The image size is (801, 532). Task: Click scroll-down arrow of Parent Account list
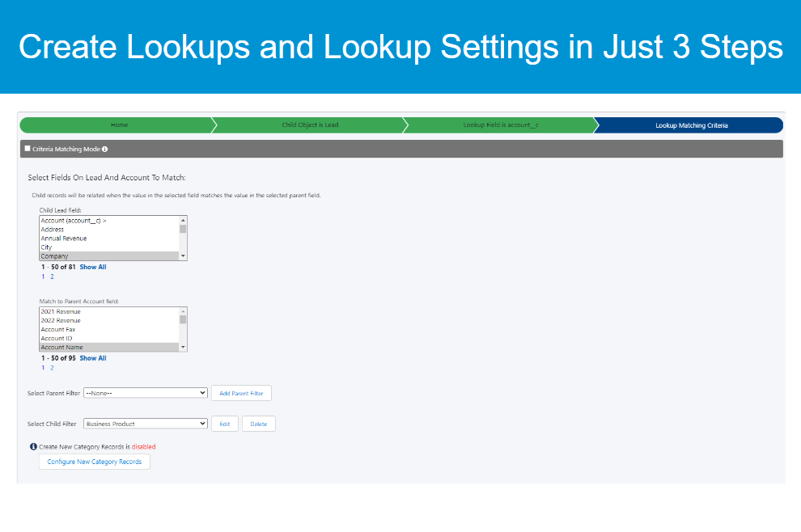click(x=183, y=347)
